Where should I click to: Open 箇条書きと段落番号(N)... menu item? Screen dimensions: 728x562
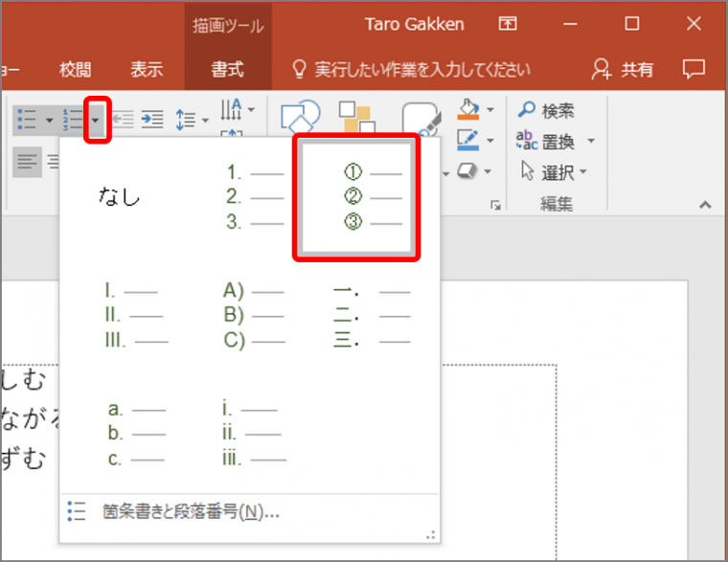[x=250, y=512]
